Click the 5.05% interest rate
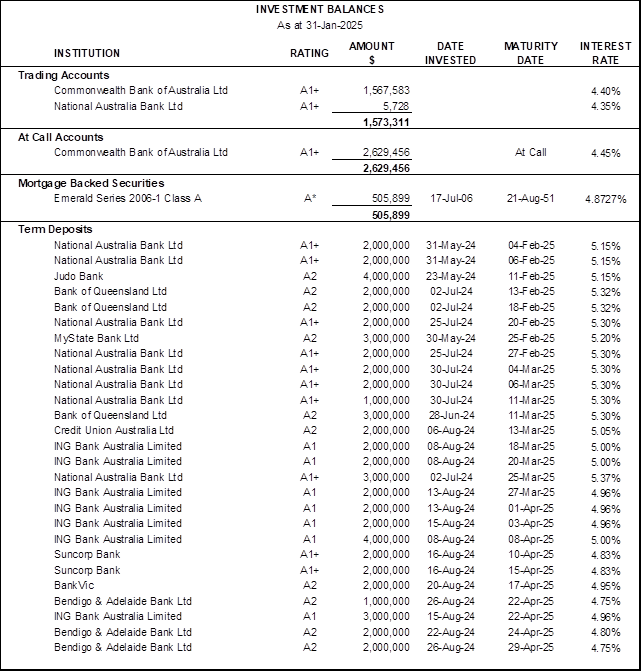This screenshot has height=672, width=642. (606, 431)
